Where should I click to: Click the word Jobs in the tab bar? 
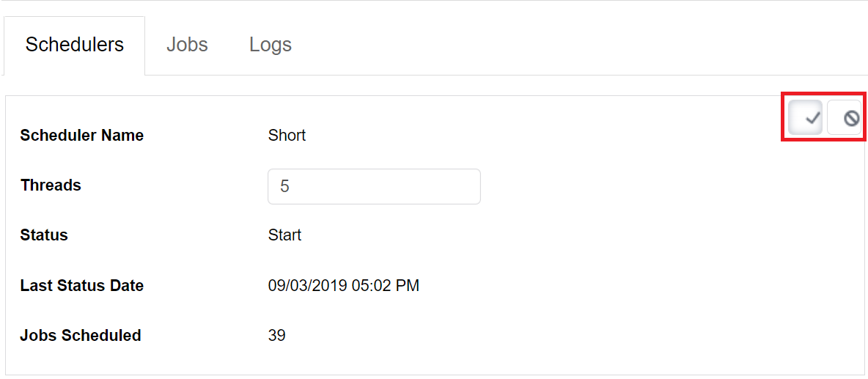point(187,44)
